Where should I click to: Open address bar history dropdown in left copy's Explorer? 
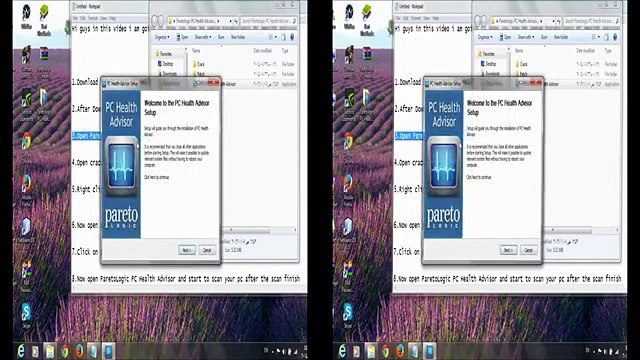pos(231,21)
